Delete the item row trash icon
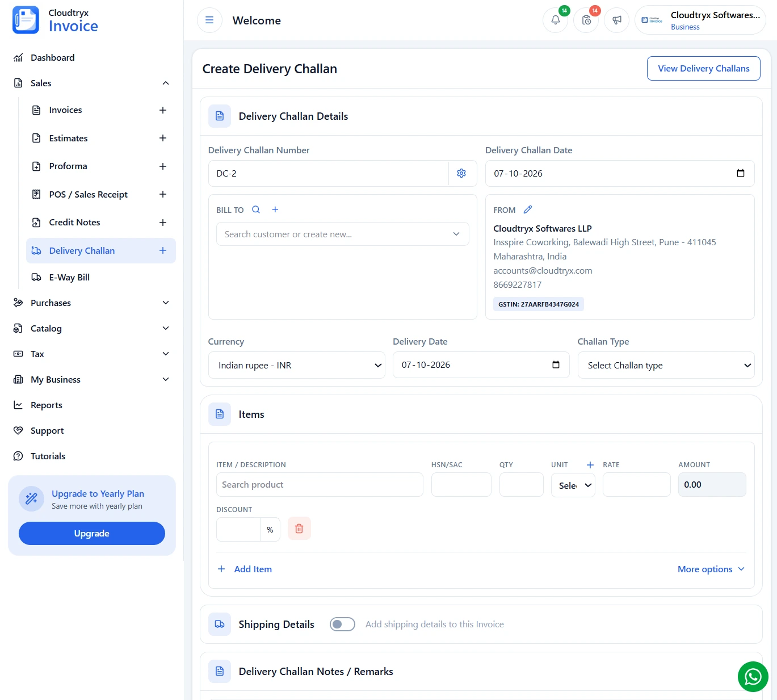The height and width of the screenshot is (700, 777). tap(299, 529)
